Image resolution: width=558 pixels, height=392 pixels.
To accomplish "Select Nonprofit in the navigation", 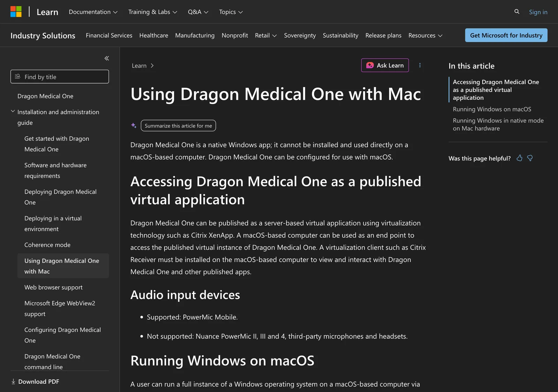I will click(x=235, y=36).
